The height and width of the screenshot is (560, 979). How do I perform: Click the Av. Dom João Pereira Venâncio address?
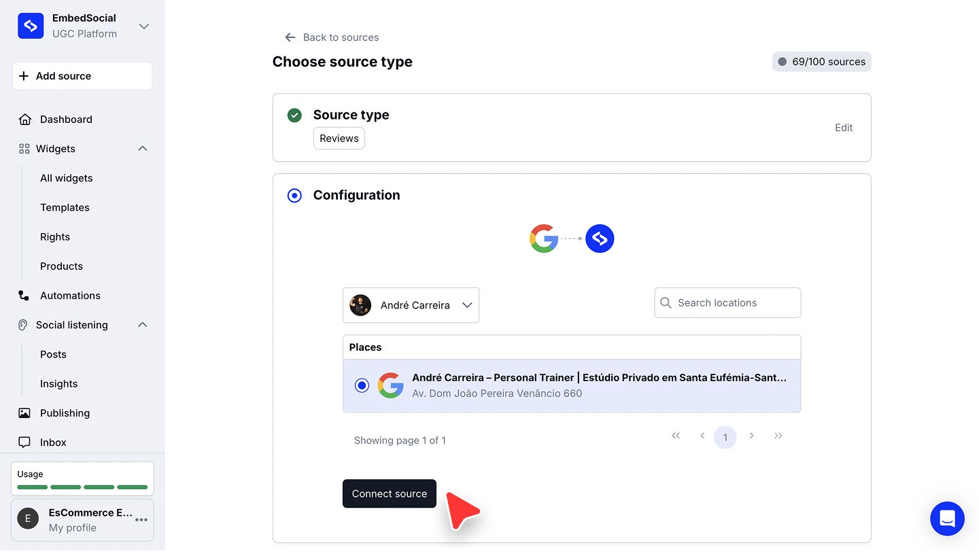[497, 393]
